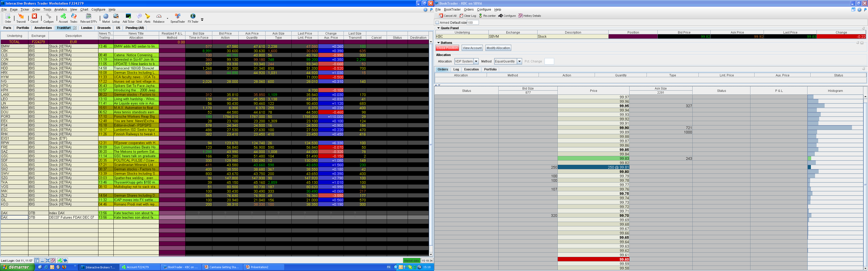Click the Histogram column header
The width and height of the screenshot is (868, 271).
coord(835,91)
